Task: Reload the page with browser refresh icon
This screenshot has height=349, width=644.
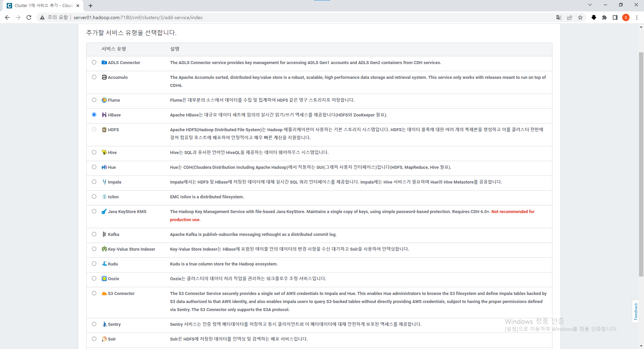Action: pyautogui.click(x=29, y=17)
